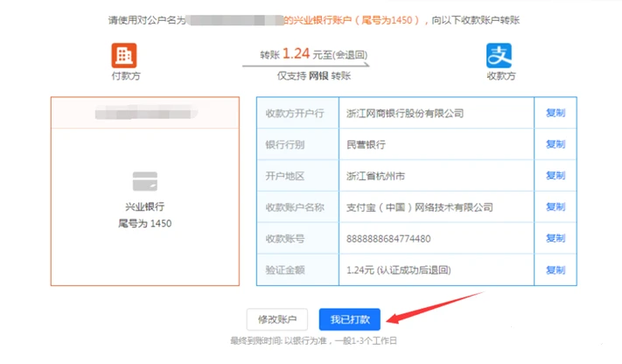Viewport: 622px width, 364px height.
Task: Click the orange 1.24 transfer amount
Action: 296,53
